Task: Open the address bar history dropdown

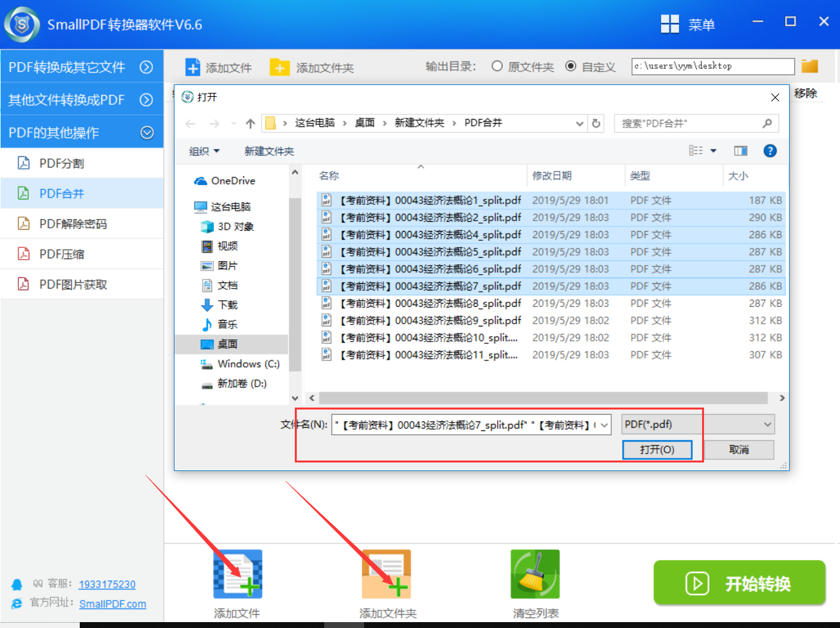Action: [579, 123]
